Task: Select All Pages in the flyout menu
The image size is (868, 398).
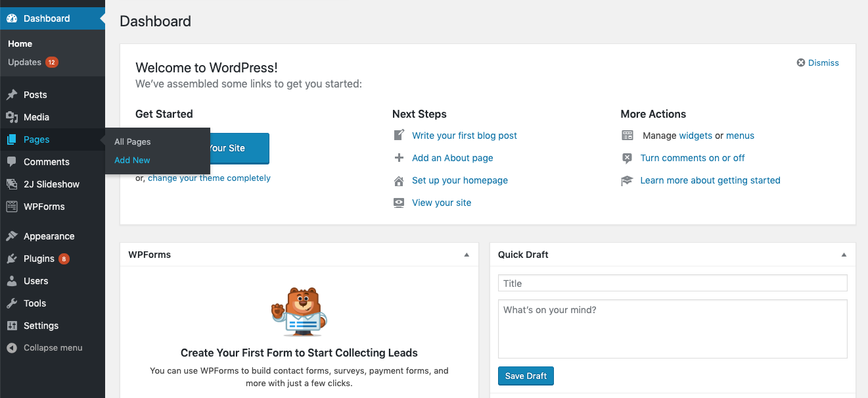Action: [x=132, y=141]
